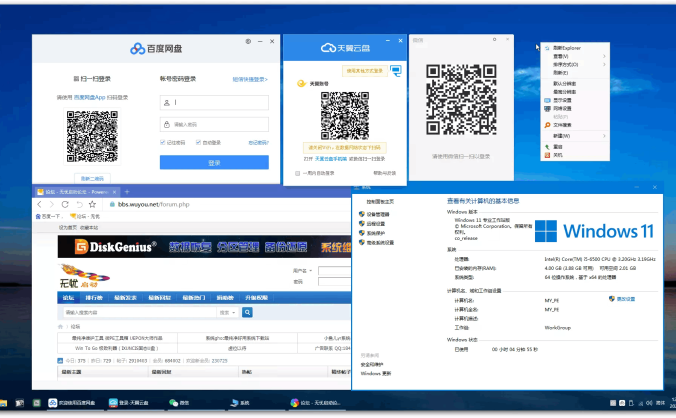Click the monitor icon in Tianyi Cloud window
Screen dimensions: 676x418
(x=395, y=70)
